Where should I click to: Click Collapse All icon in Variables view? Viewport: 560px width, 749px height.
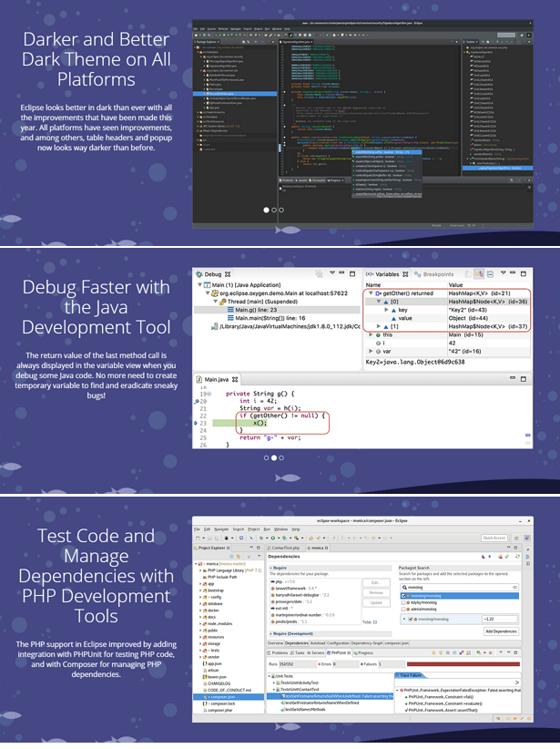[x=490, y=273]
